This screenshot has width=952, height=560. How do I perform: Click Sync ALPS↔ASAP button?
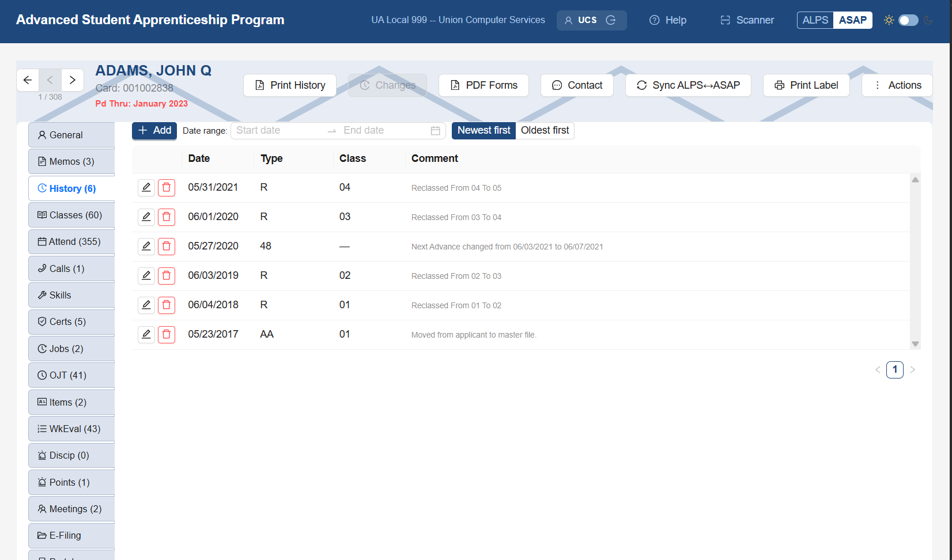click(x=688, y=85)
